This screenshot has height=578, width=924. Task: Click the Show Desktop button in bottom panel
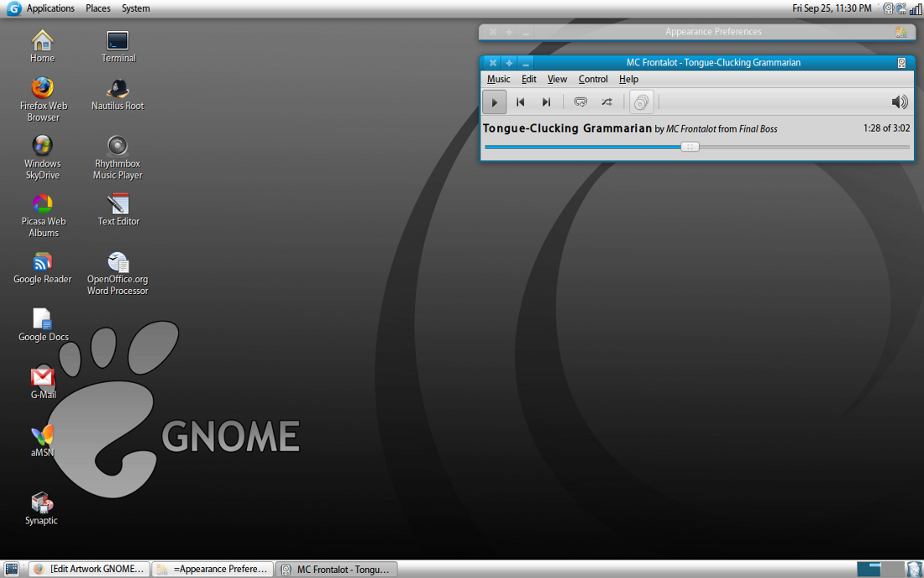(11, 569)
